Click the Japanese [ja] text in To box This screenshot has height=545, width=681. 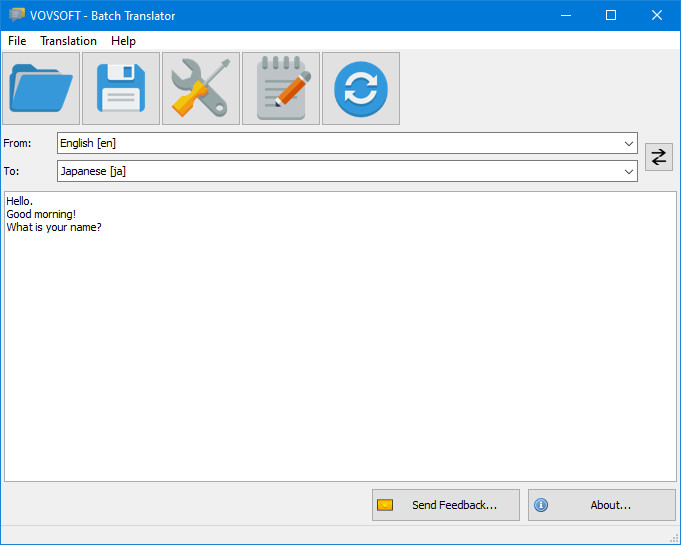click(93, 172)
